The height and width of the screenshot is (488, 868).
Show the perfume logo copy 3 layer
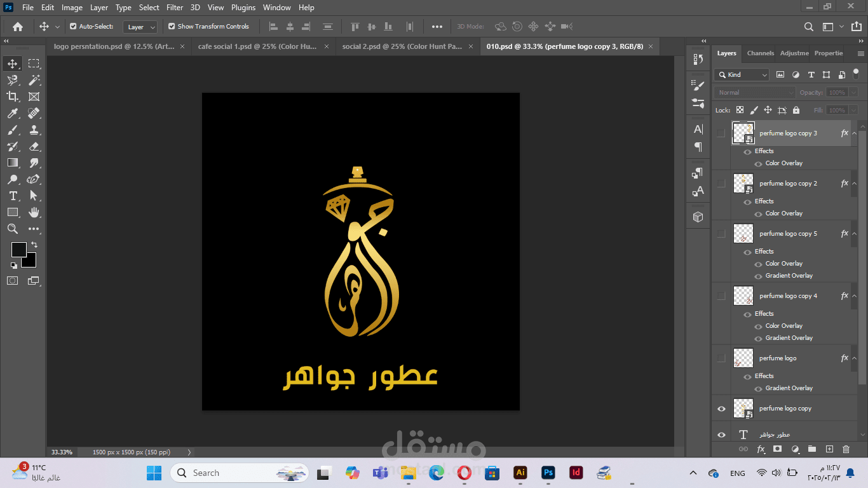coord(721,133)
